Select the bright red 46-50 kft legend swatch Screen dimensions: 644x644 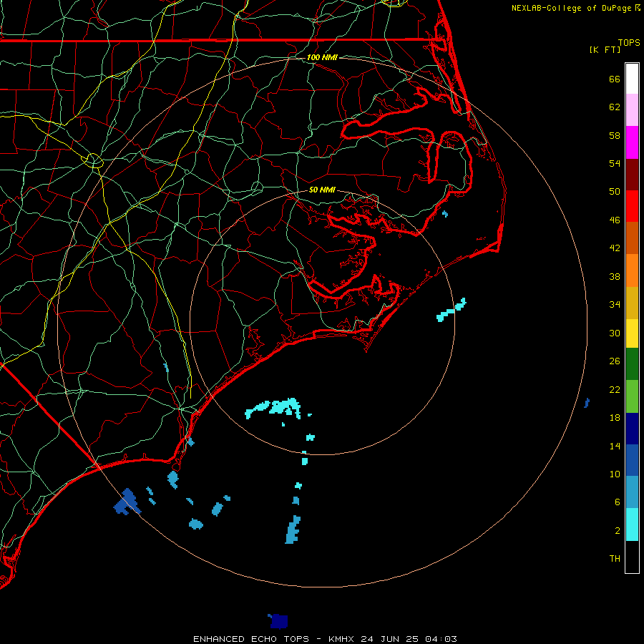point(632,206)
